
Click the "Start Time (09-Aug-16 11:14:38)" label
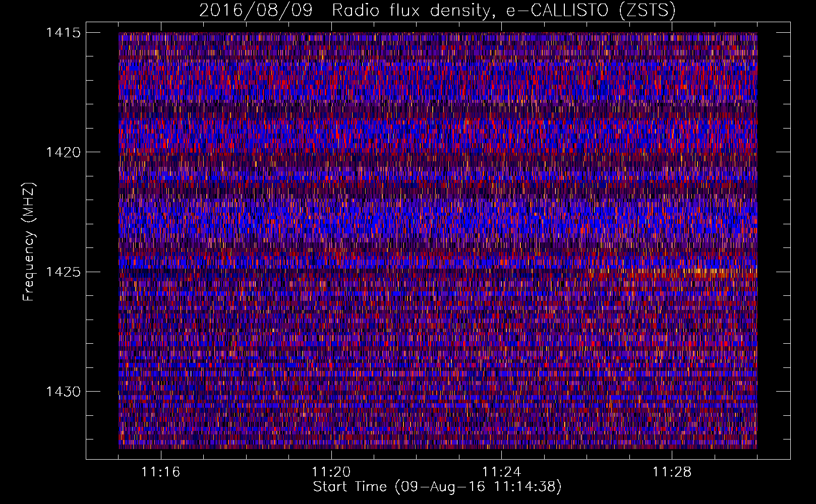tap(437, 487)
